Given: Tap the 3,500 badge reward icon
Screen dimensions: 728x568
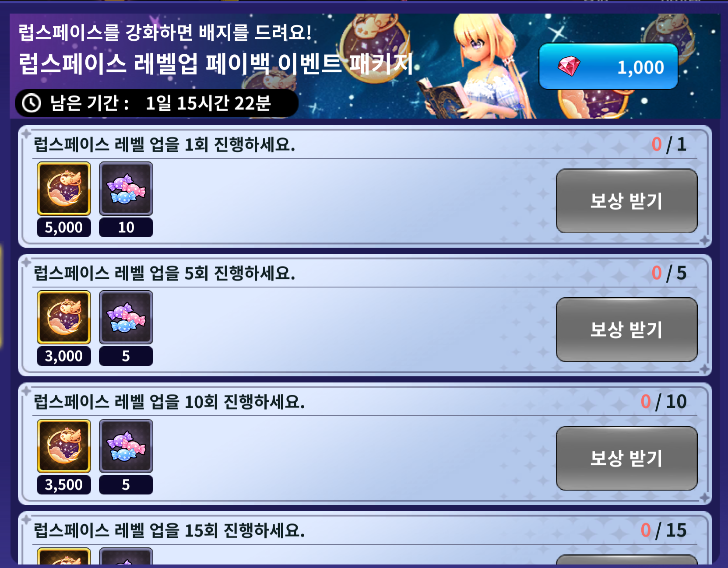Looking at the screenshot, I should pyautogui.click(x=64, y=446).
